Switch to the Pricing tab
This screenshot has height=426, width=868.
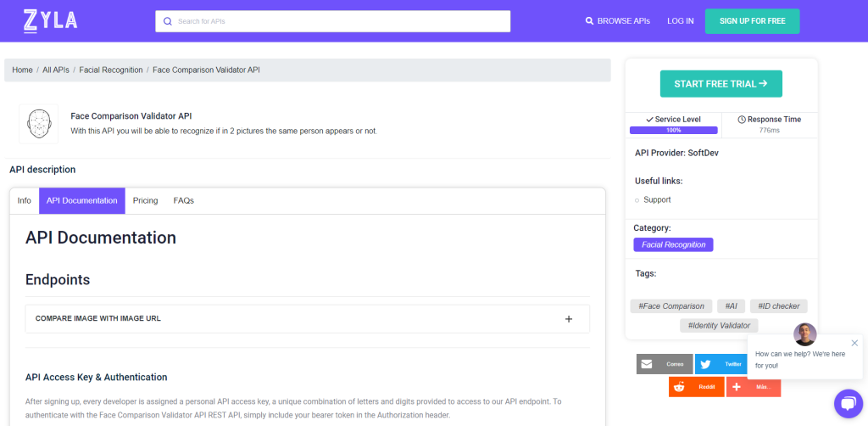tap(145, 200)
